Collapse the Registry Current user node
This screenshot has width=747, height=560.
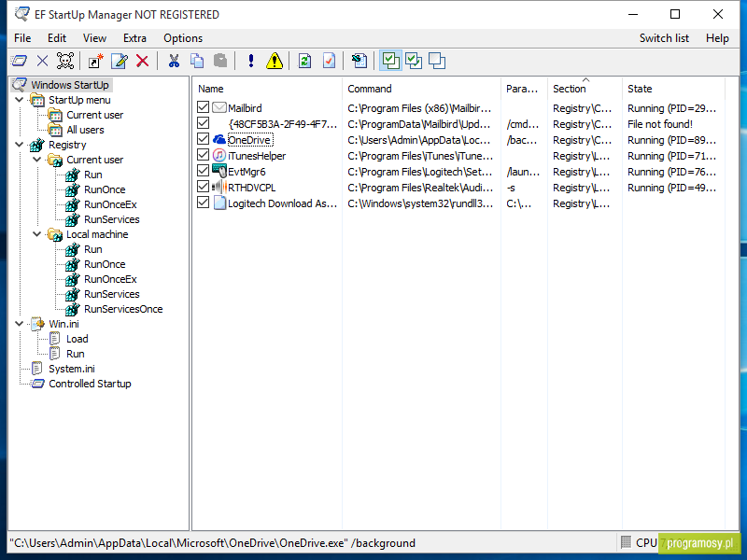click(37, 159)
